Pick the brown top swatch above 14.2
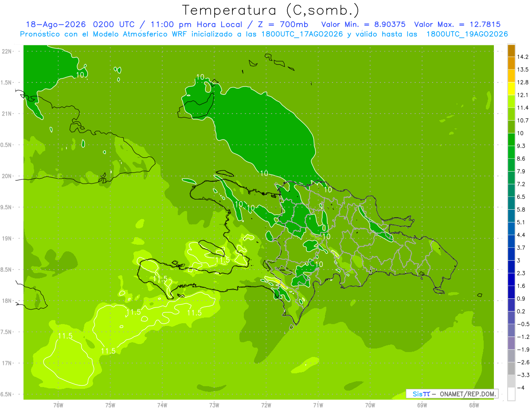 (511, 51)
